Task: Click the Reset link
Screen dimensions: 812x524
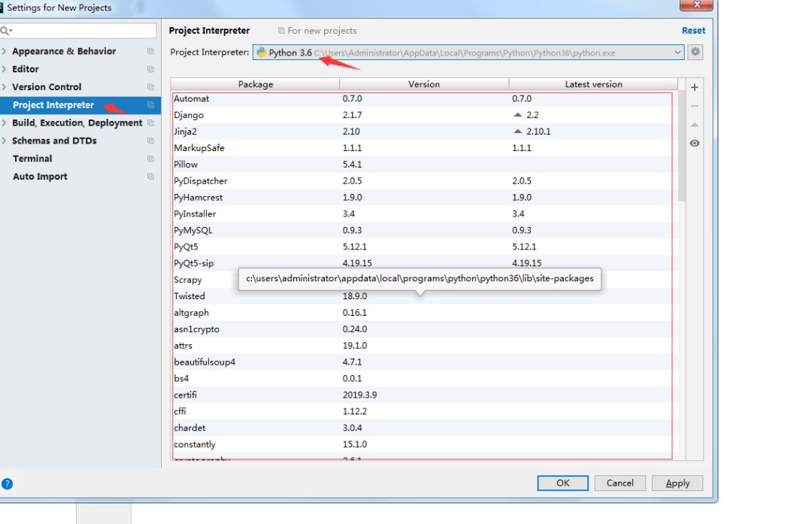Action: pos(693,31)
